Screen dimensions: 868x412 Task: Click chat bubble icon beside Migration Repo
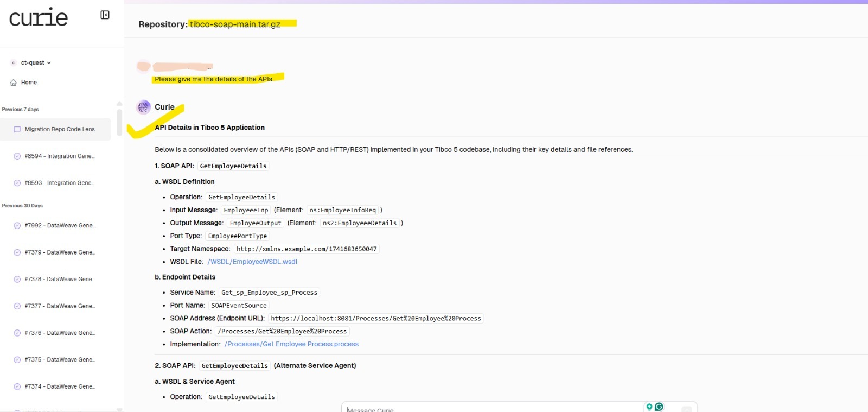17,129
